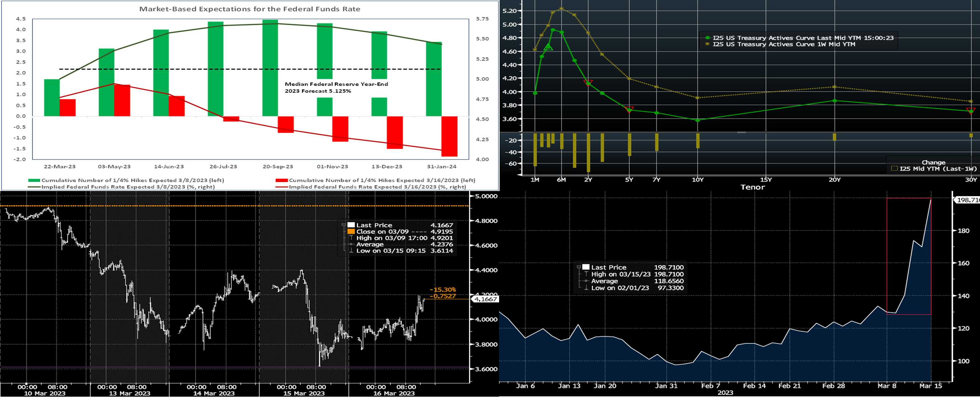Viewport: 980px width, 397px height.
Task: Click the Average 118.6560 line icon
Action: point(586,281)
